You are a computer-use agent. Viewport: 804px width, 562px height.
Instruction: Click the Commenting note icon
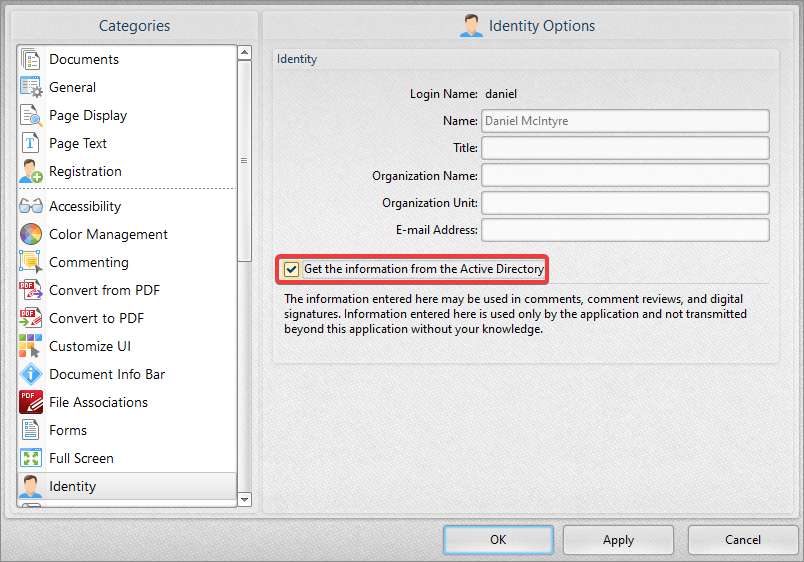(31, 262)
